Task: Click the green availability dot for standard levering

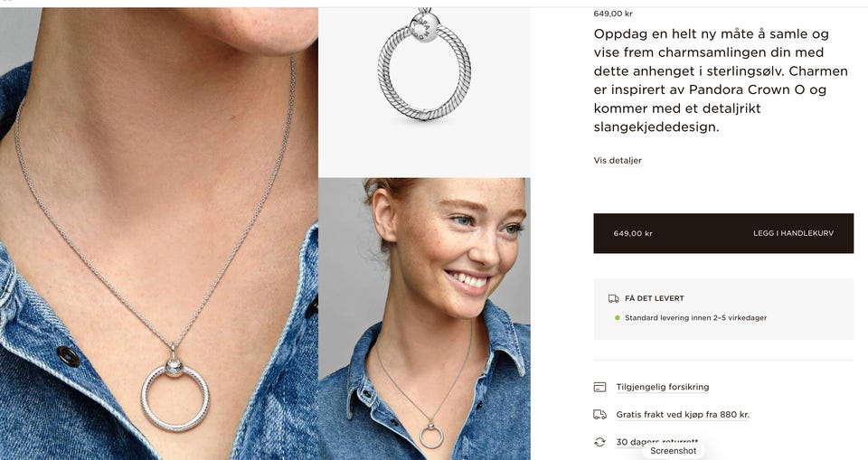Action: 618,318
